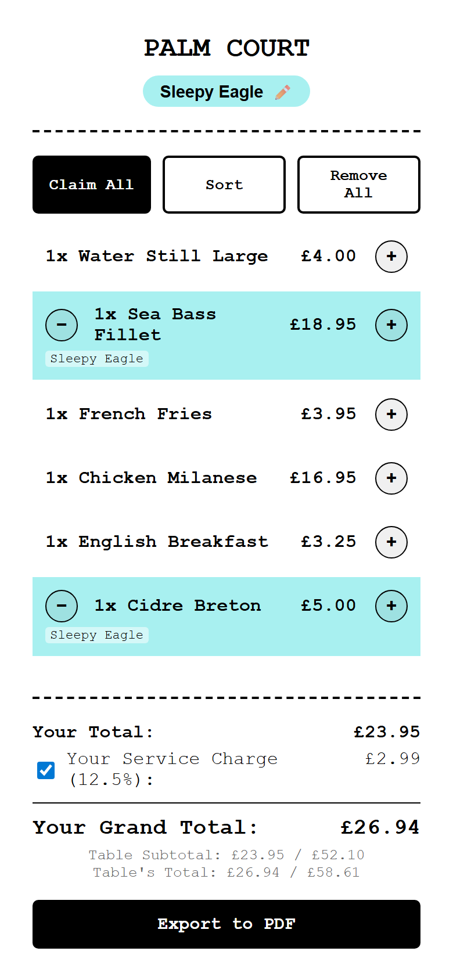Remove Cidre Breton claim with minus icon
The width and height of the screenshot is (453, 980).
(x=62, y=606)
